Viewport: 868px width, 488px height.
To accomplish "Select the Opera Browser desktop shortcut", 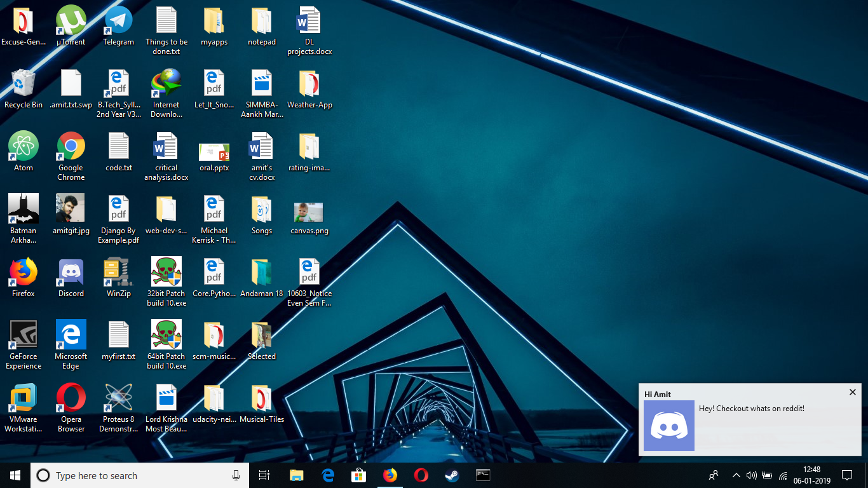I will click(71, 408).
